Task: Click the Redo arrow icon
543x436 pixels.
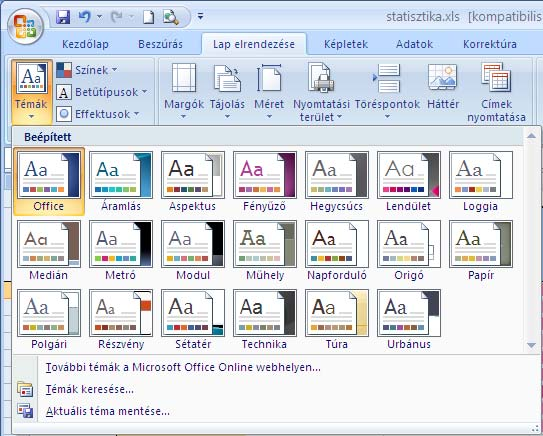Action: [116, 17]
